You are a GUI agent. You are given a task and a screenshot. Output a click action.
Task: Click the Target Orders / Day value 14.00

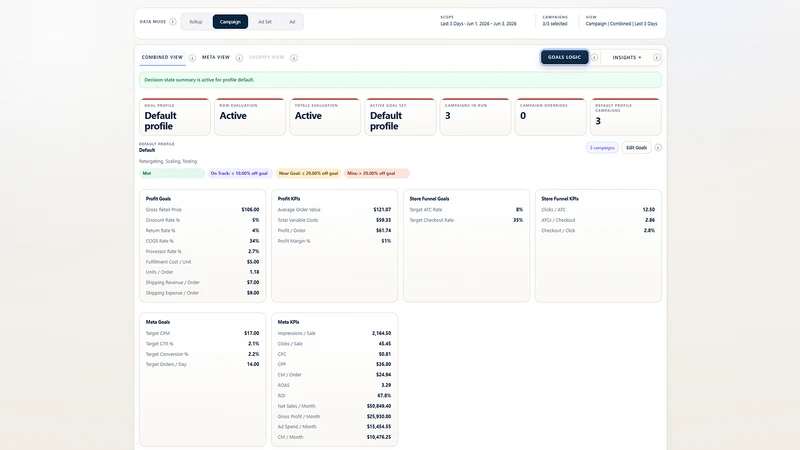(253, 364)
